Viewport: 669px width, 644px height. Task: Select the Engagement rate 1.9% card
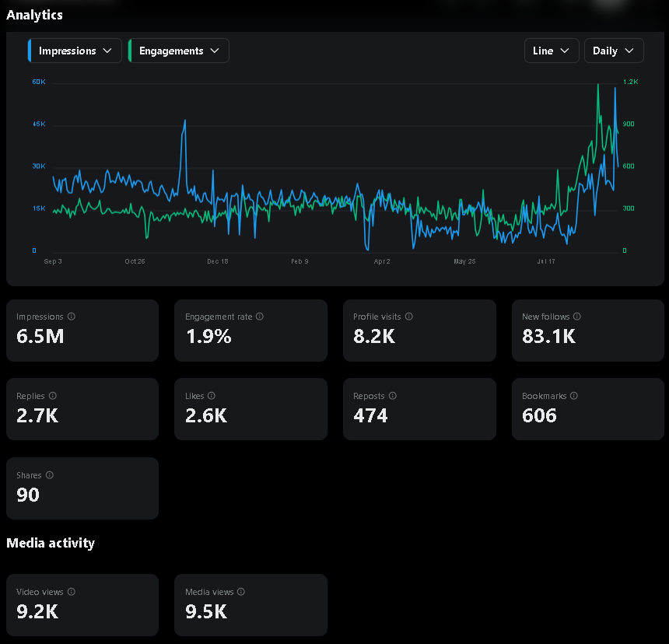tap(250, 331)
